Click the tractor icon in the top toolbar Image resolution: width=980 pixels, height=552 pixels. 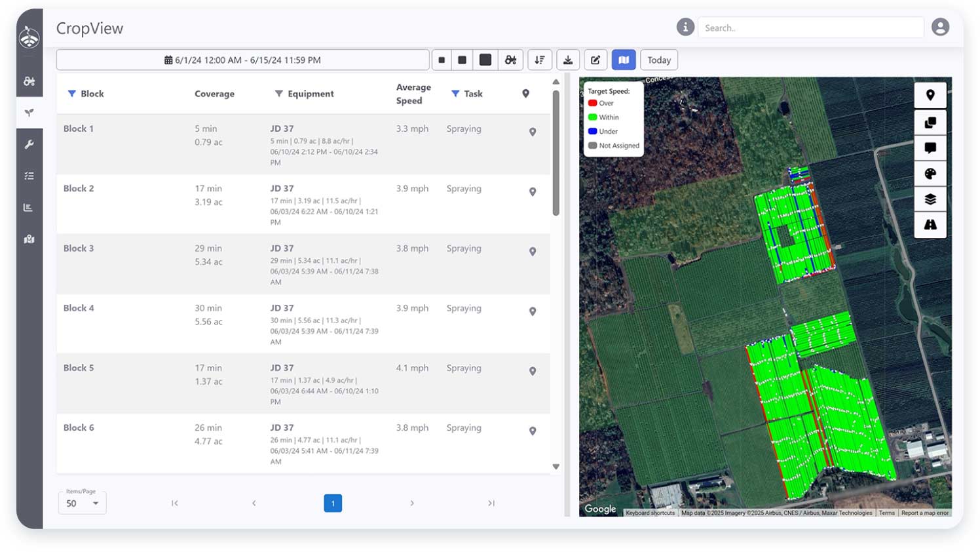click(511, 60)
